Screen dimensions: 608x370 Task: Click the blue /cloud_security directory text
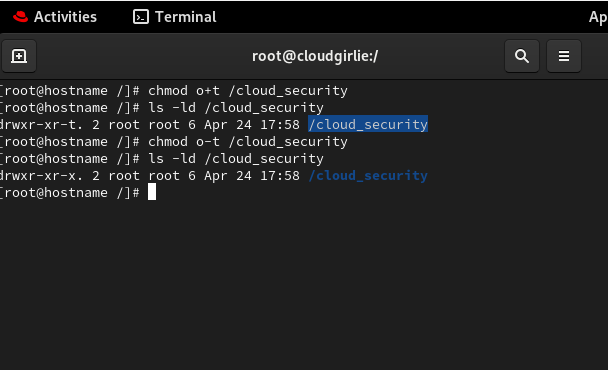click(368, 176)
